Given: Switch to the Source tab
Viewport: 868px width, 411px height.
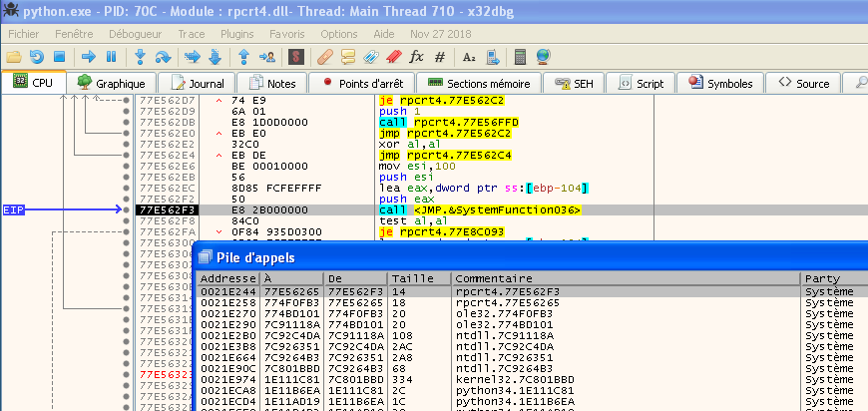Looking at the screenshot, I should (803, 84).
